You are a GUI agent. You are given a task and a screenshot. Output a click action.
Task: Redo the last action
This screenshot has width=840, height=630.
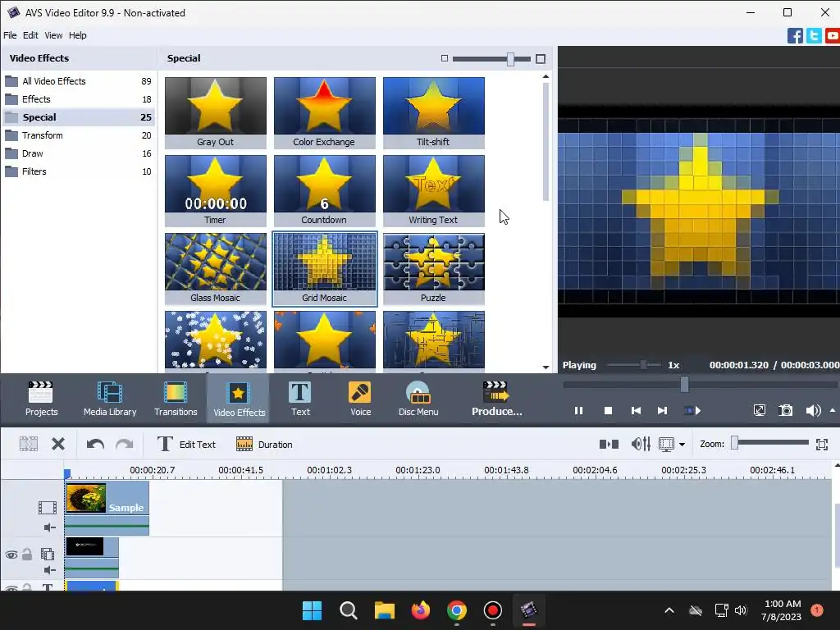point(125,444)
